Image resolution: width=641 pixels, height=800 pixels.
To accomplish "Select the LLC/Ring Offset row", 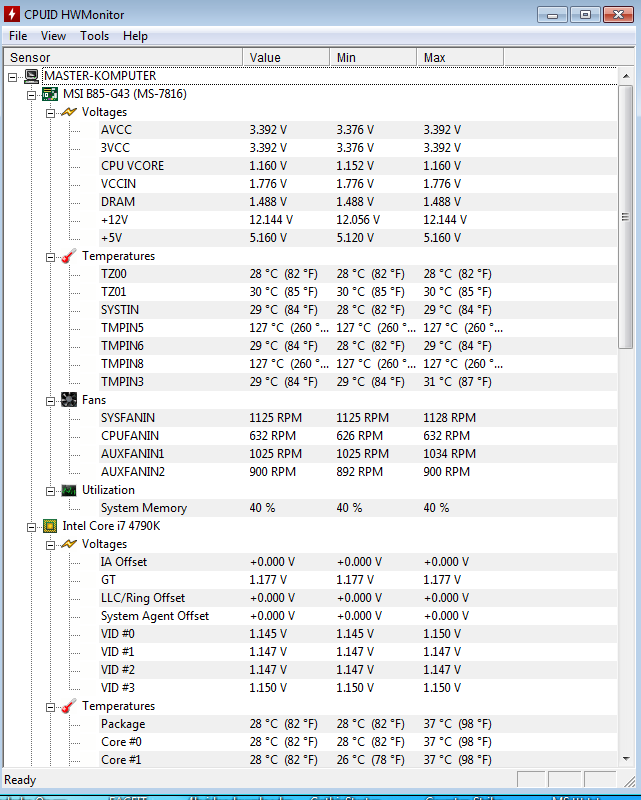I will tap(358, 598).
